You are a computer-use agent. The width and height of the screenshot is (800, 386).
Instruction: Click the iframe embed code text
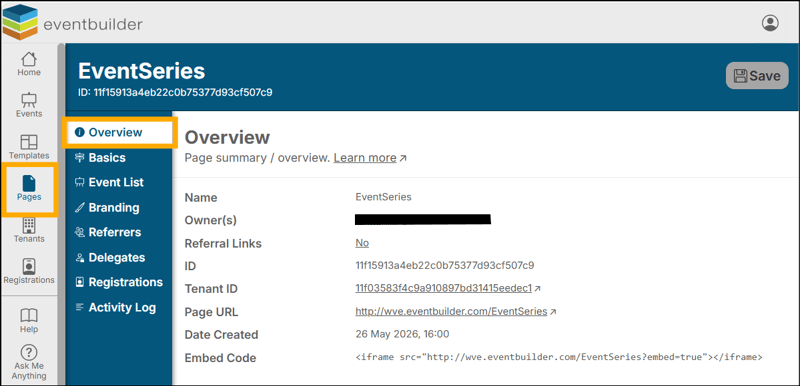pyautogui.click(x=559, y=357)
